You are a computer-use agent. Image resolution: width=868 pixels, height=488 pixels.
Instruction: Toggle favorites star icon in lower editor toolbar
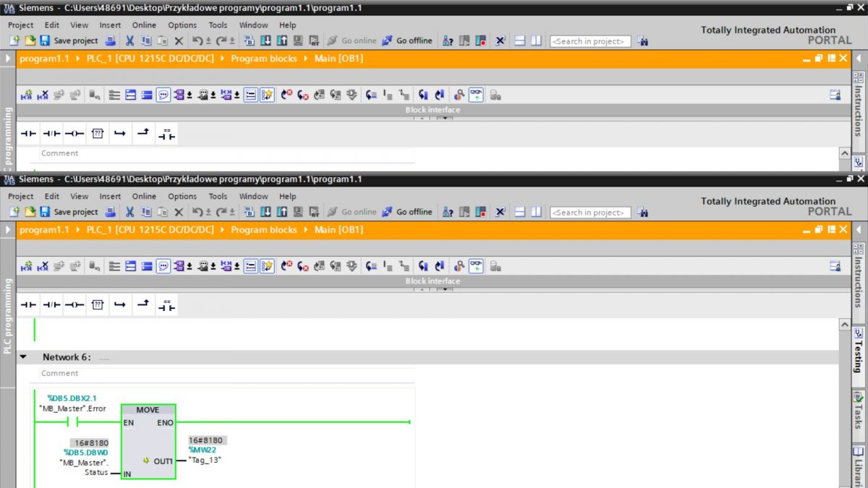coord(267,266)
